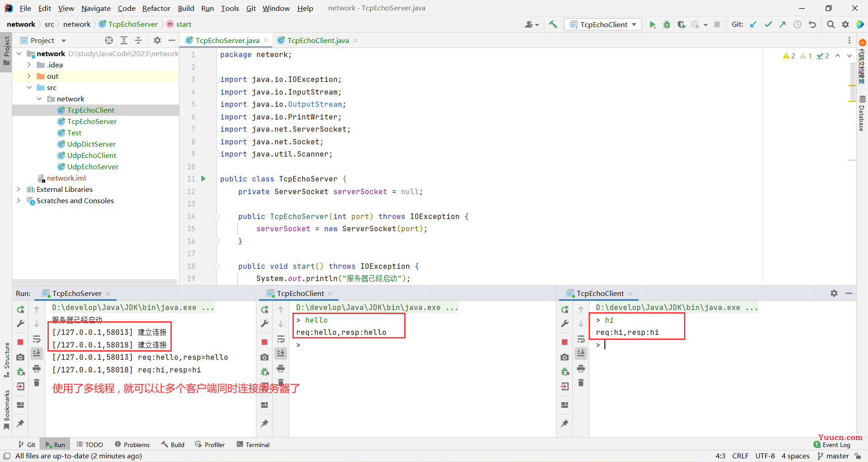This screenshot has width=868, height=462.
Task: Locate opened file in Project tree
Action: tap(109, 40)
